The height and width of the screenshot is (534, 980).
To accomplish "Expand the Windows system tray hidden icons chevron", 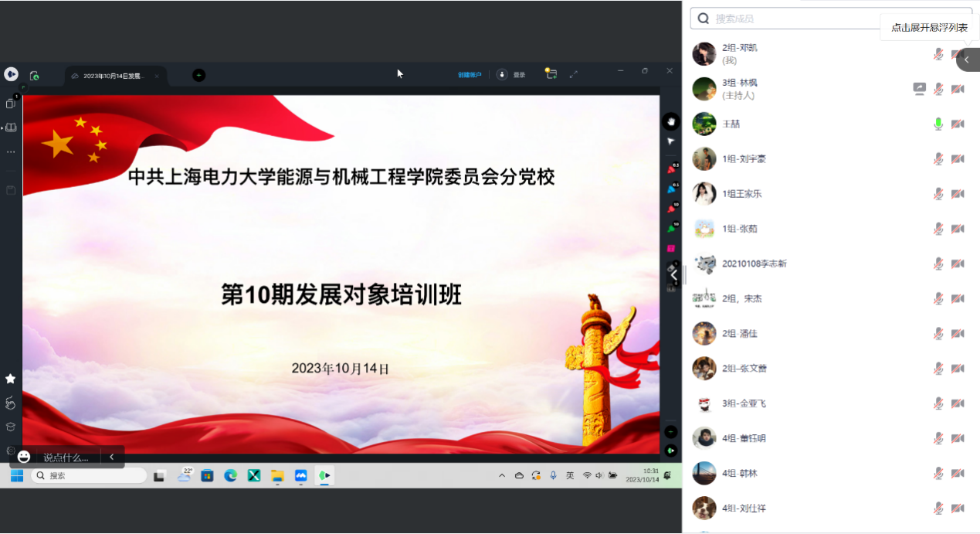I will click(502, 475).
